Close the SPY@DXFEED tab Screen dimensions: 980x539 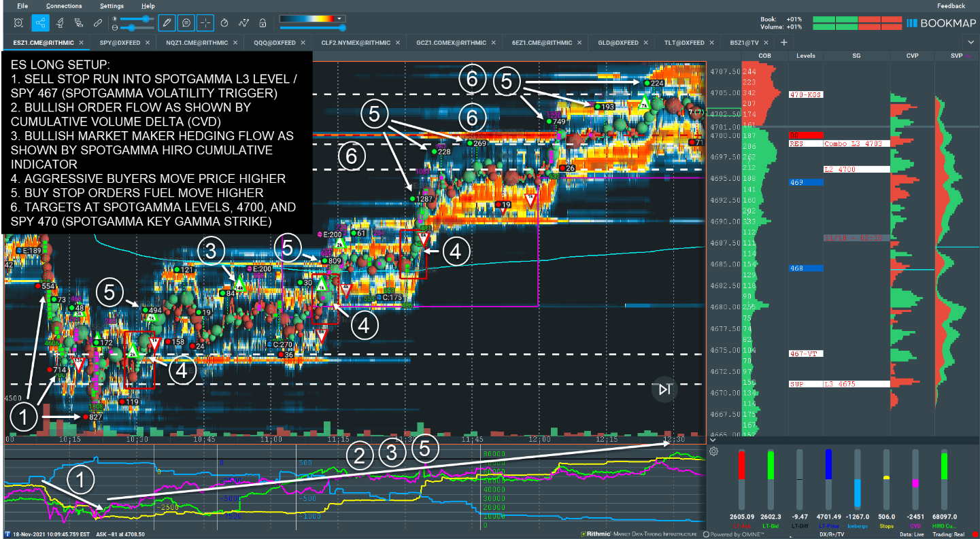[x=147, y=43]
